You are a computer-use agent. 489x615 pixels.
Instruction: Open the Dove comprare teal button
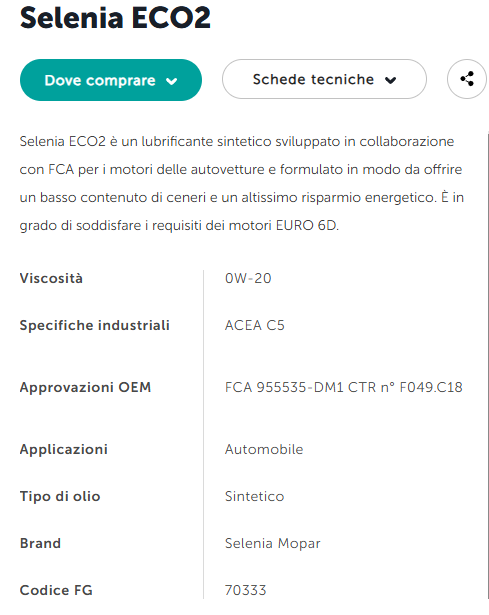[x=111, y=80]
